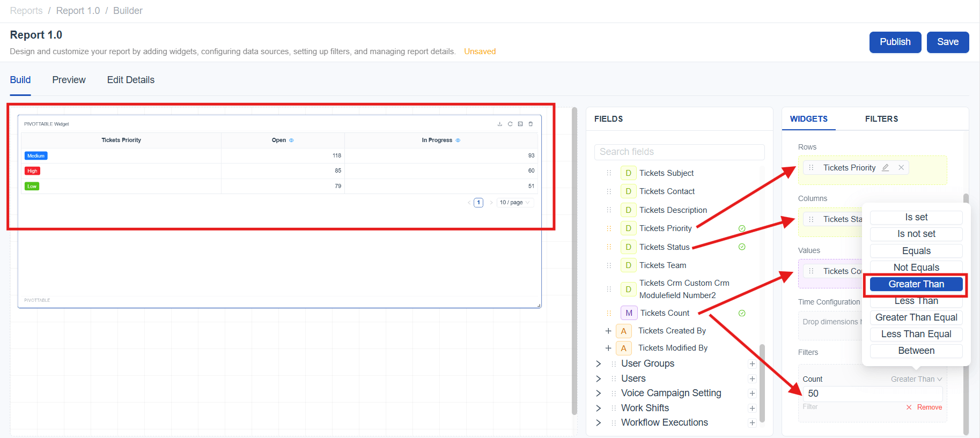Remove Tickets Priority from Rows with the X icon
The width and height of the screenshot is (980, 438).
901,168
